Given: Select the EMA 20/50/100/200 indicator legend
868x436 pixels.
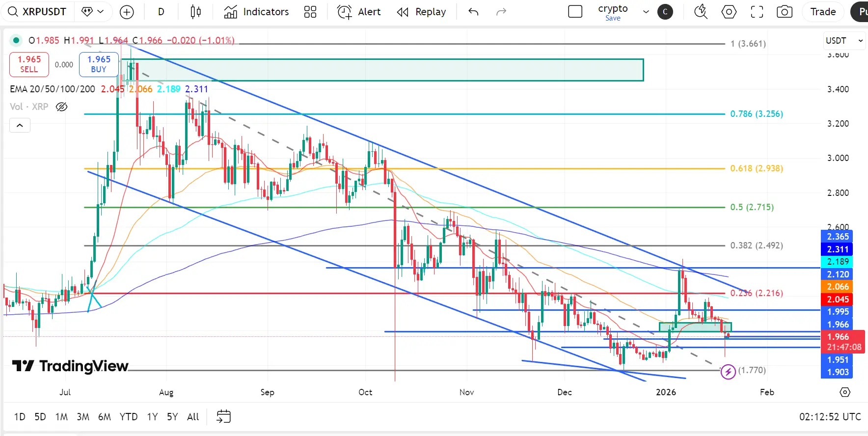Looking at the screenshot, I should [x=53, y=89].
